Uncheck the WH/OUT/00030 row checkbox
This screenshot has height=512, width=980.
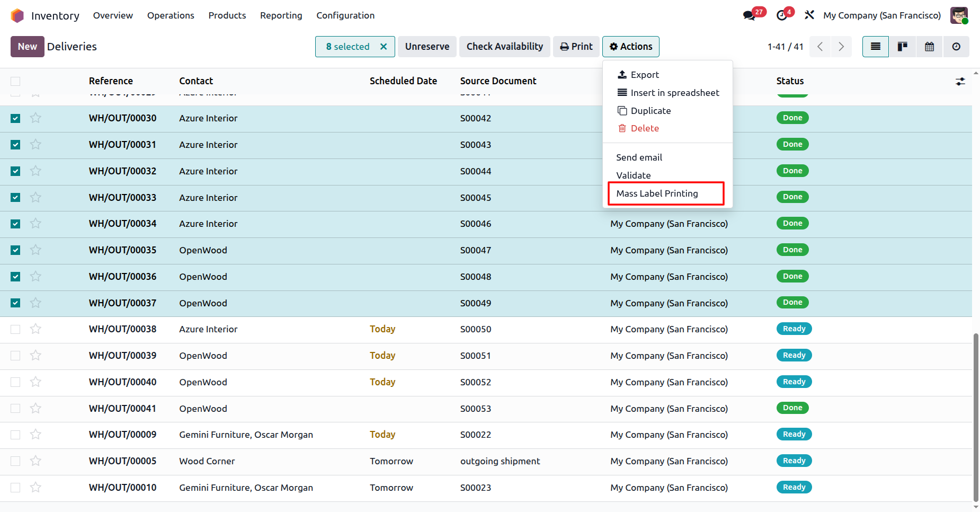[15, 118]
